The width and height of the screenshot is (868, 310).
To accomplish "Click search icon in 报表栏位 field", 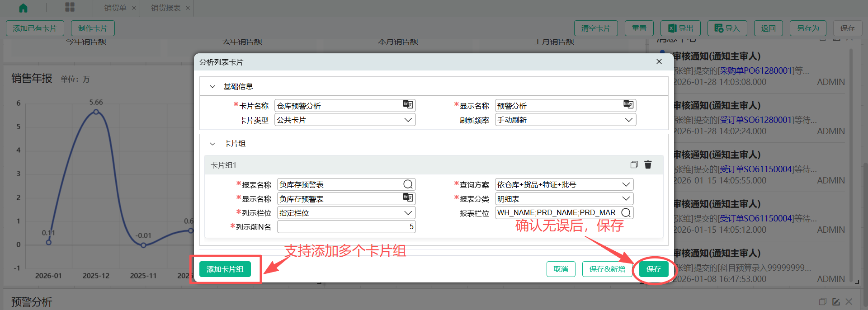I will click(626, 213).
